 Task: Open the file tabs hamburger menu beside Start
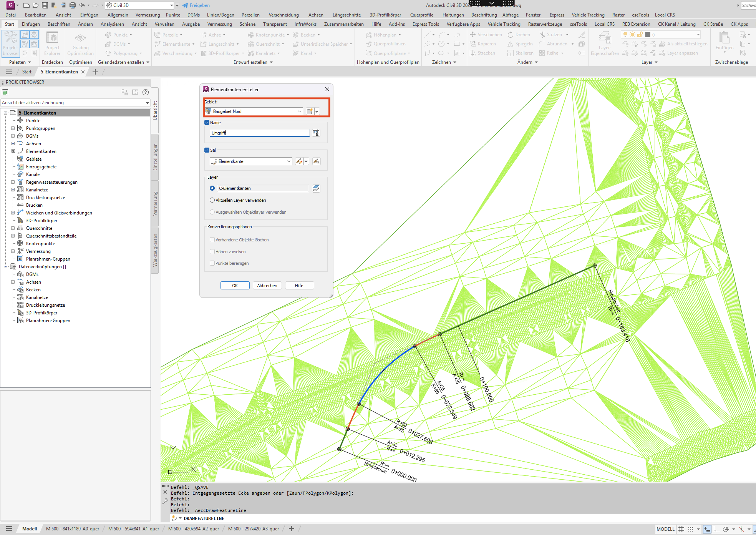point(9,72)
